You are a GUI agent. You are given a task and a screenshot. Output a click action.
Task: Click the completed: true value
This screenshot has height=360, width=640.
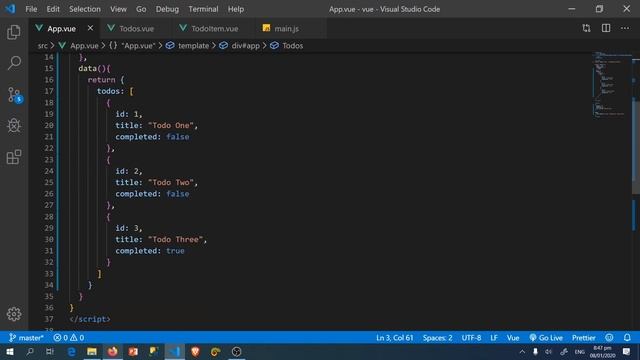point(175,251)
